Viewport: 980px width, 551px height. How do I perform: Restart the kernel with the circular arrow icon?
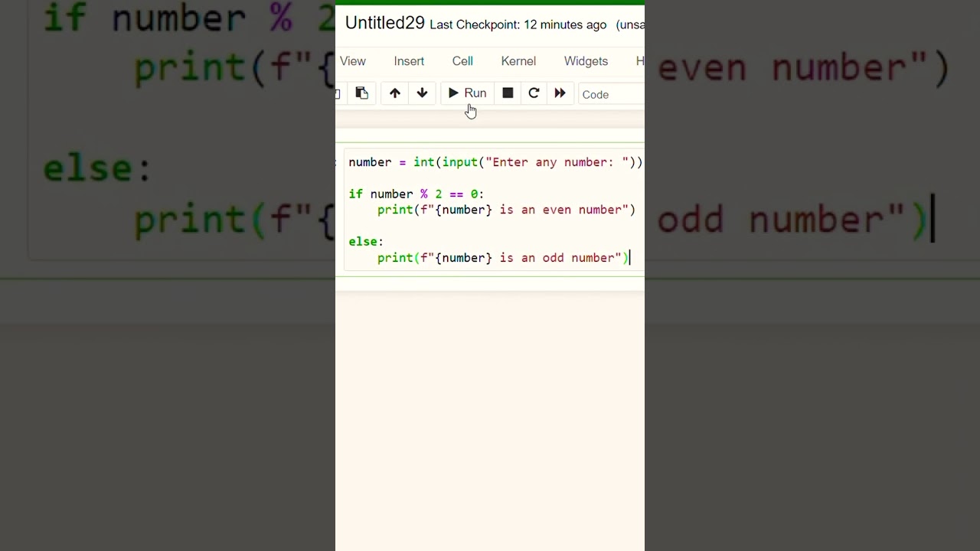point(534,93)
